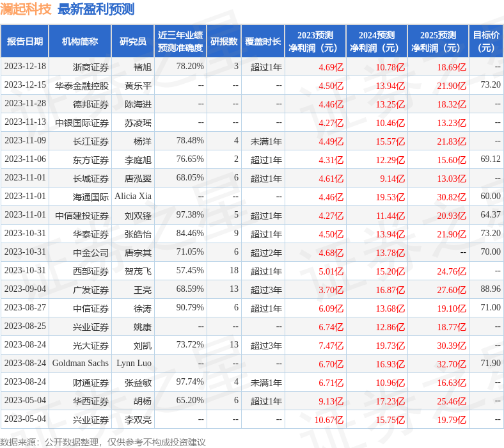Click the institution 德邦证券
This screenshot has width=504, height=448.
91,104
